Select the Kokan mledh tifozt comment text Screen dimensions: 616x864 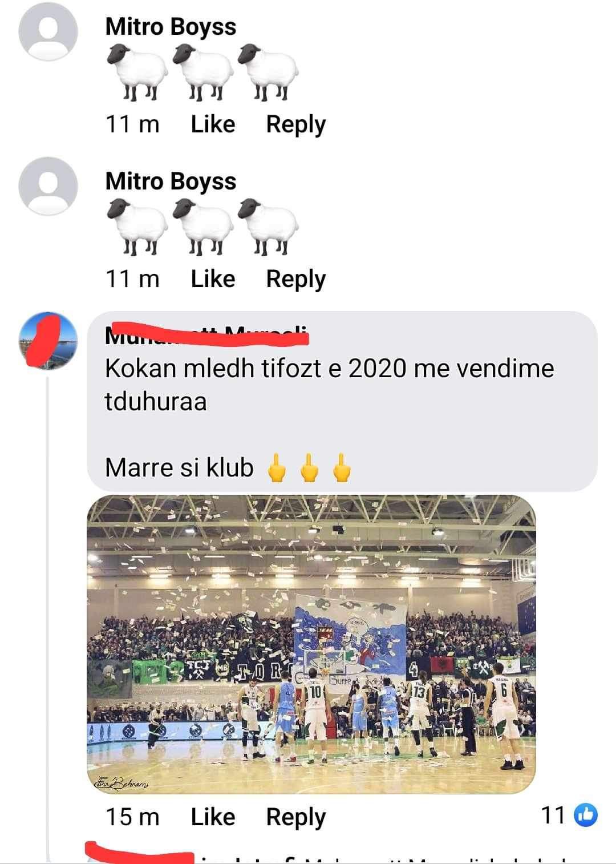tap(330, 385)
